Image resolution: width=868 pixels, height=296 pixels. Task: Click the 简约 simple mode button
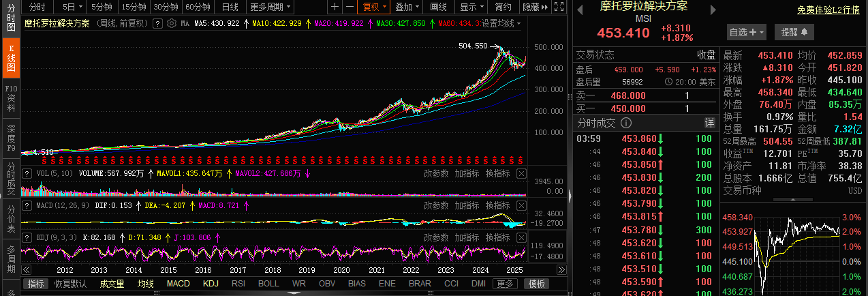[503, 7]
